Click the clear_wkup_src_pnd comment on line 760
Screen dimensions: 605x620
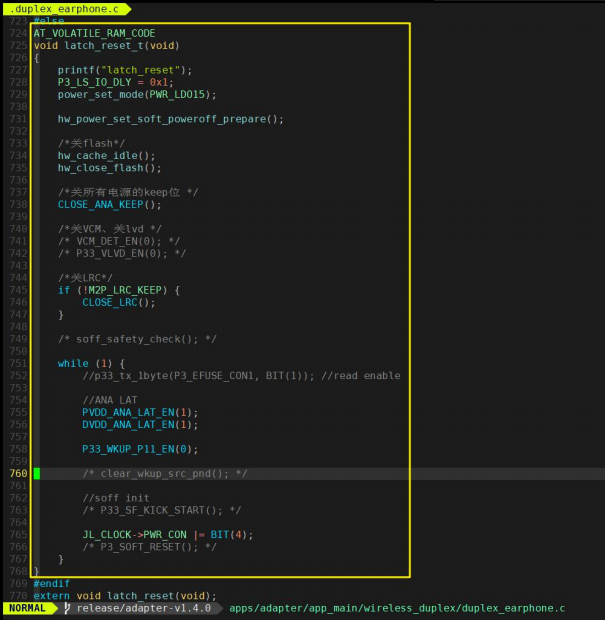(x=164, y=473)
